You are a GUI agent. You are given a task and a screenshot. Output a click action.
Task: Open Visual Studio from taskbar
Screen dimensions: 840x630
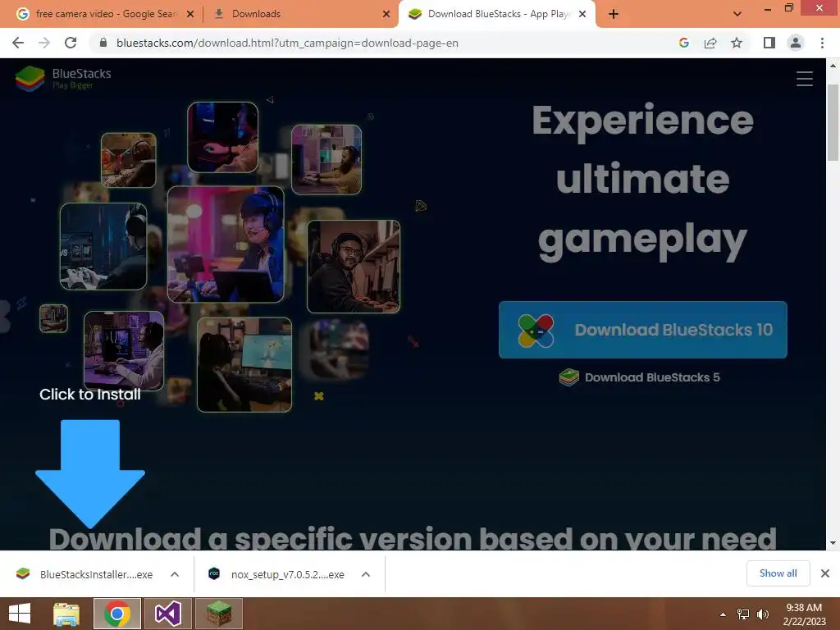pos(167,614)
